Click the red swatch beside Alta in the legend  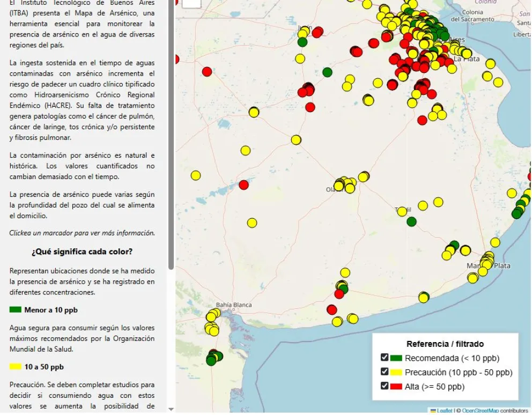pos(396,387)
